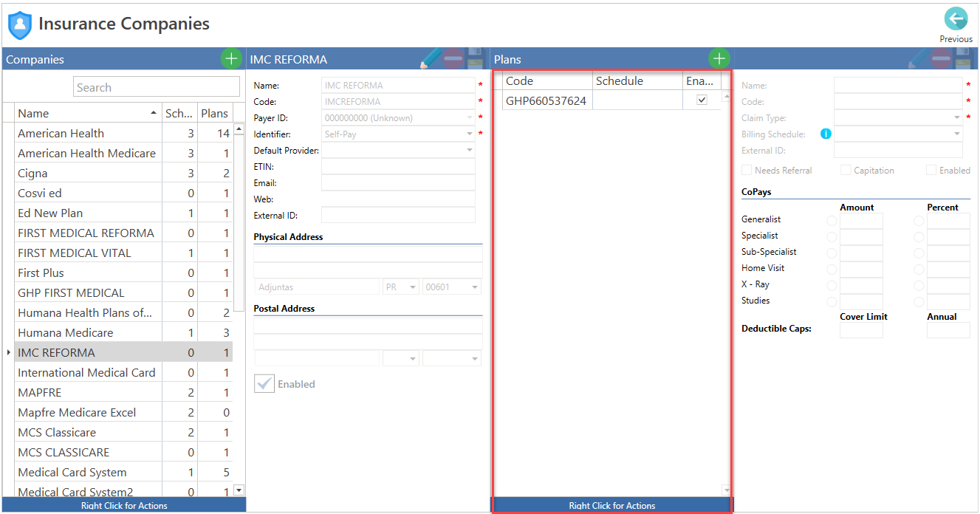
Task: Select the FIRST MEDICAL VITAL company row
Action: click(x=123, y=253)
